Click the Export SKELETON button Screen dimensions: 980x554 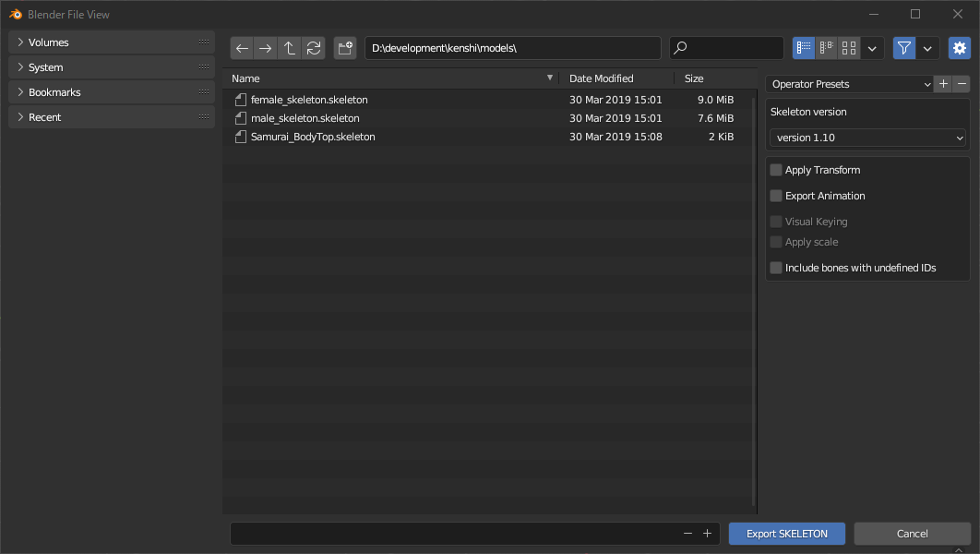pyautogui.click(x=787, y=534)
